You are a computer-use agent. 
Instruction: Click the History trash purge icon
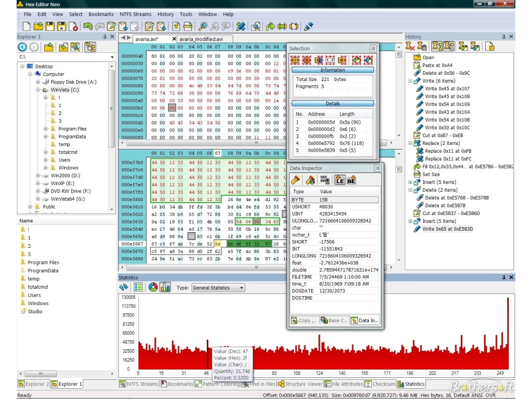coord(422,46)
